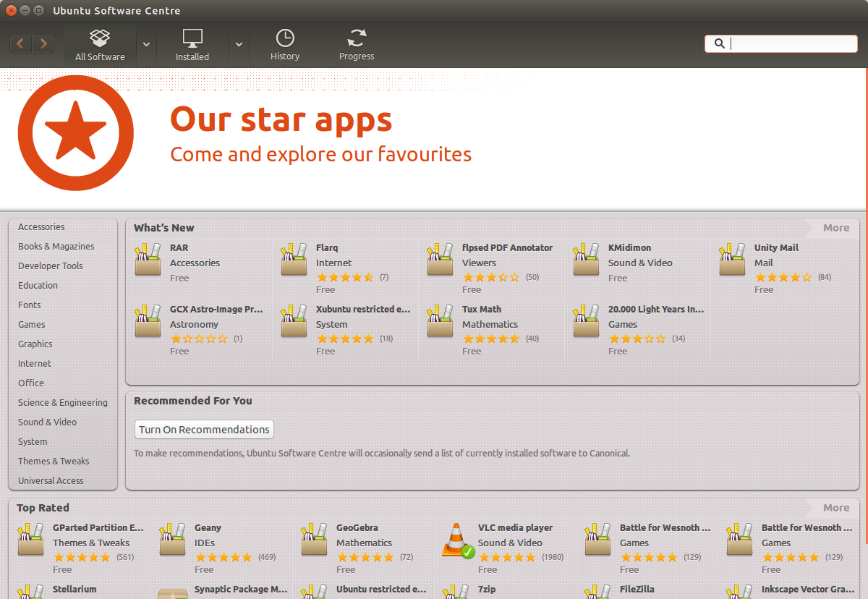Click the star badge banner logo

pos(76,133)
